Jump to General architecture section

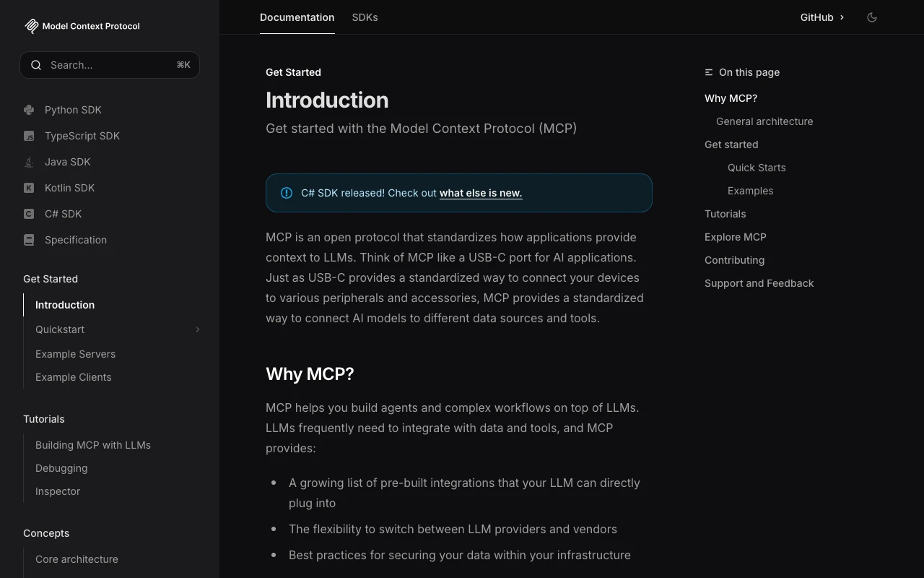point(764,121)
